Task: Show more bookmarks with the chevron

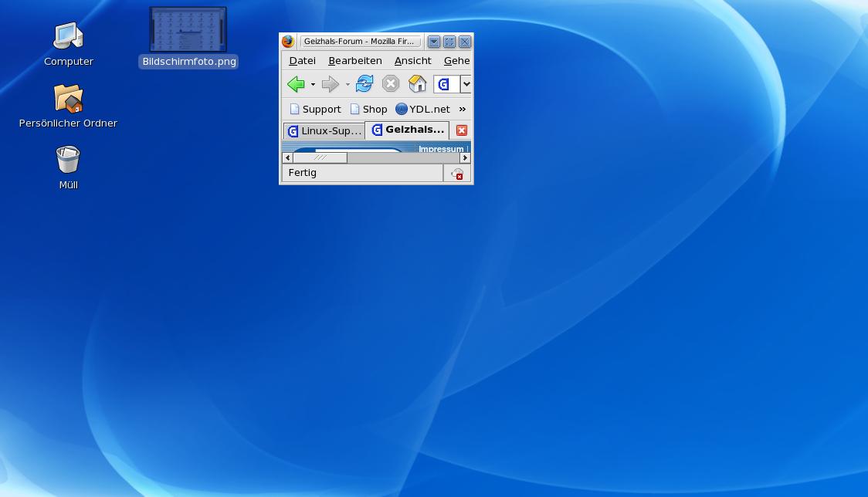Action: pos(463,109)
